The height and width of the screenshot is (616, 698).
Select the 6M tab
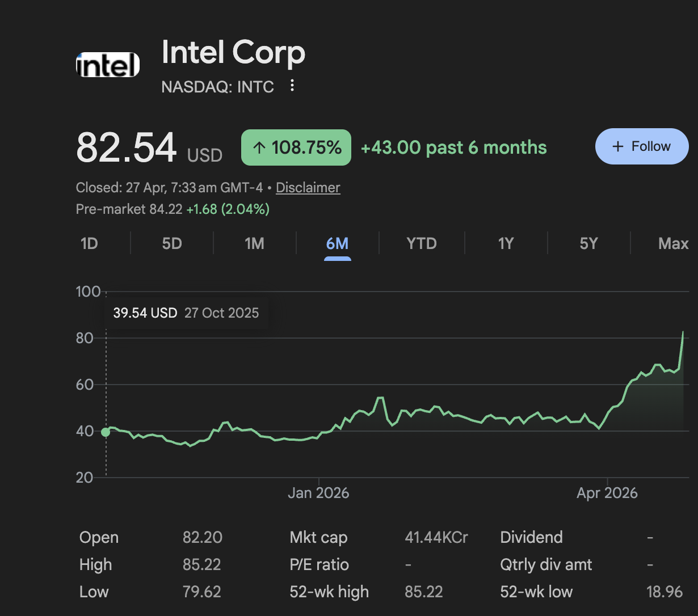point(338,243)
